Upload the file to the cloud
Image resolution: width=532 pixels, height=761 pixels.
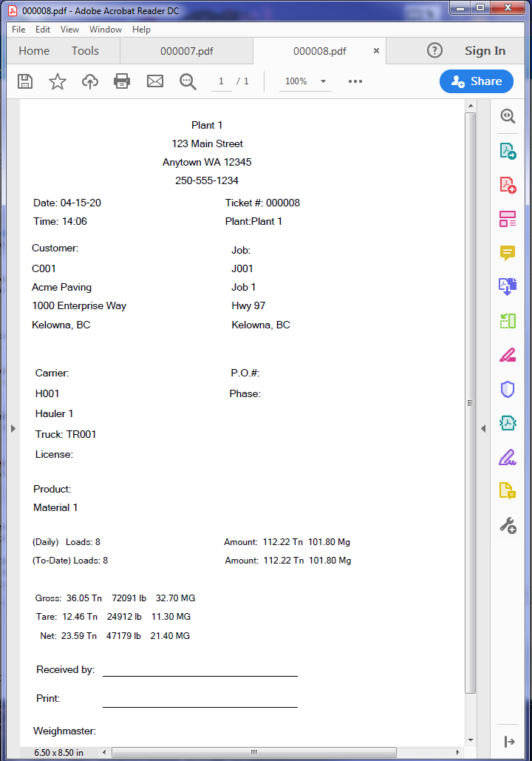[x=89, y=81]
